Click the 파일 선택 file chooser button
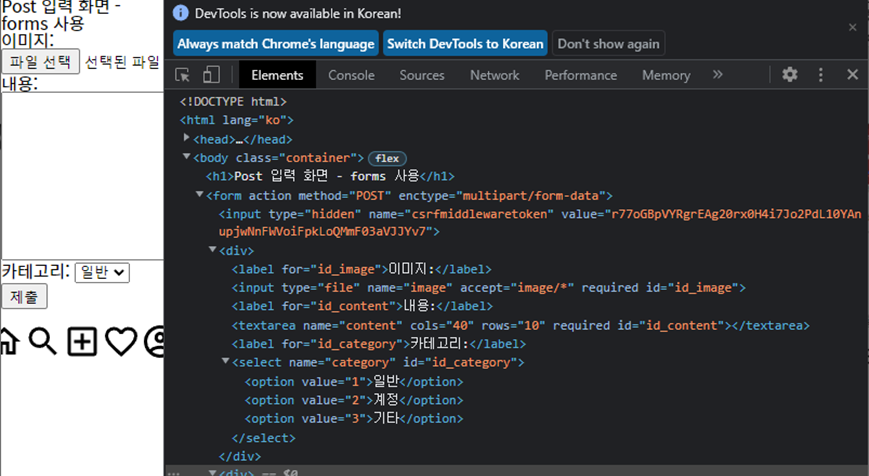The width and height of the screenshot is (869, 476). coord(40,61)
